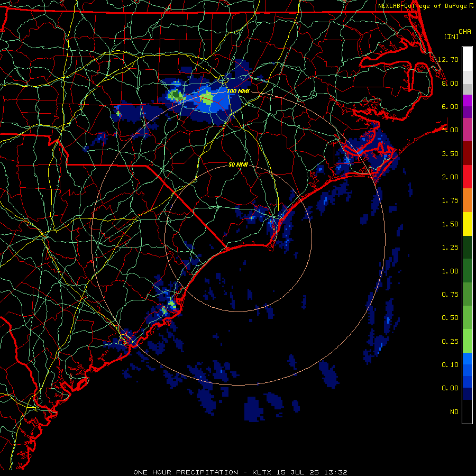Select the black ND swatch in the color scale

(467, 411)
